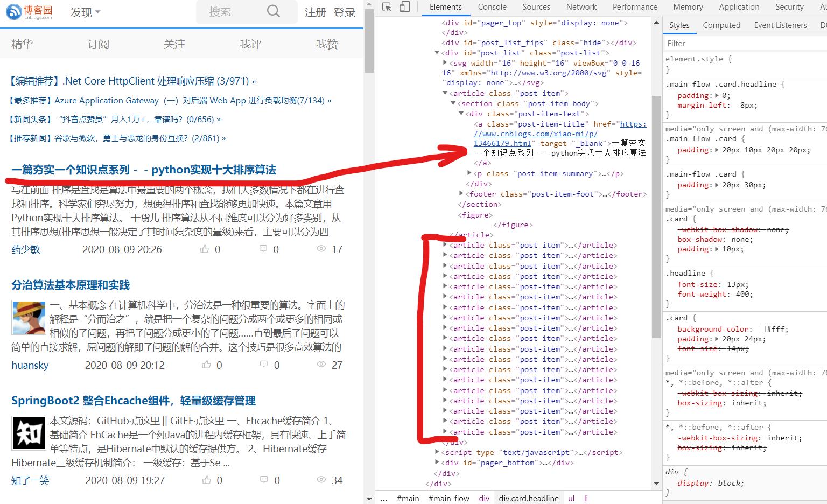Click the eye icon on 知了一笑's post
Image resolution: width=827 pixels, height=504 pixels.
coord(321,480)
